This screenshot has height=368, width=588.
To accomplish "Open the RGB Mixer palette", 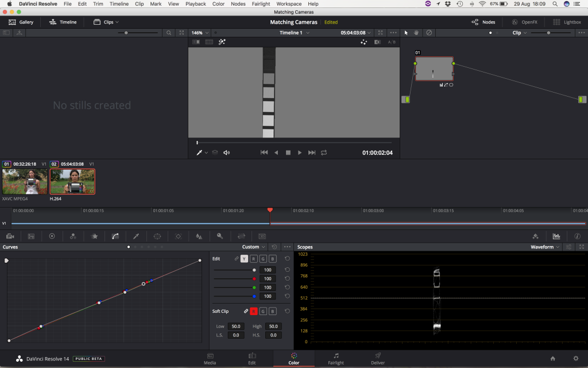I will pos(73,236).
